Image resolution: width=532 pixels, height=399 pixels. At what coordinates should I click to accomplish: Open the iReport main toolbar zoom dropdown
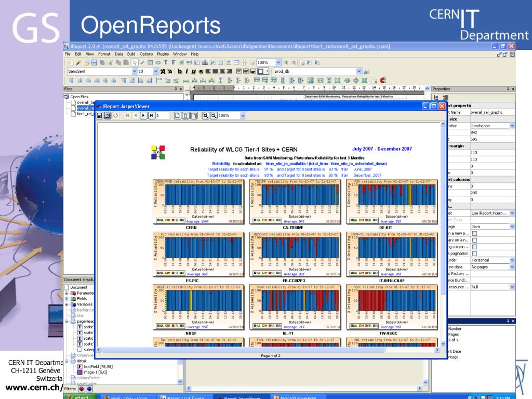tap(278, 62)
